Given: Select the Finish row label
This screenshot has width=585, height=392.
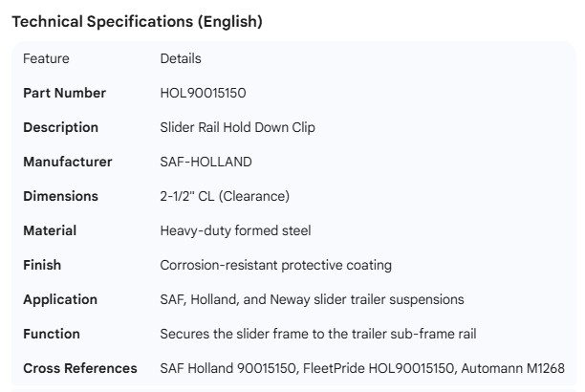Looking at the screenshot, I should point(41,265).
